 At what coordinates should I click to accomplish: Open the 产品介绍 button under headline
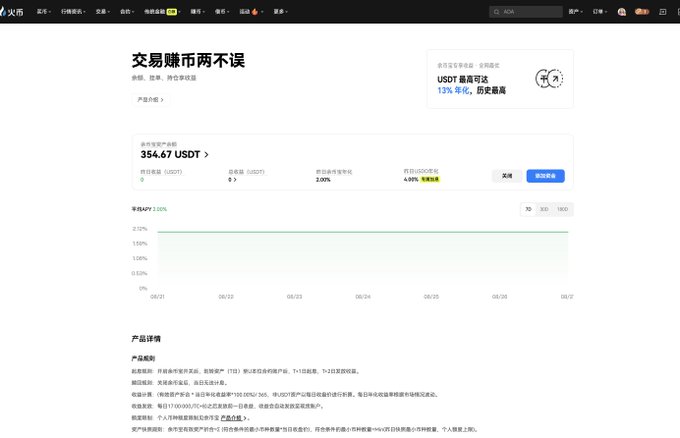tap(150, 100)
